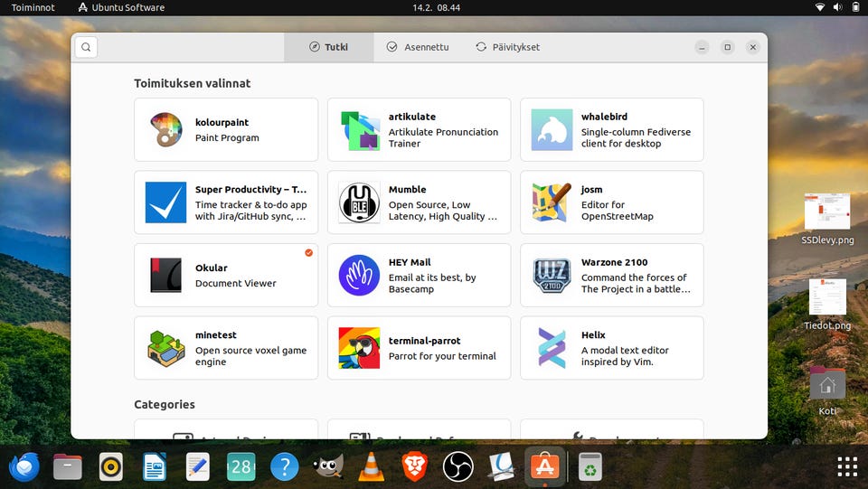Click the josm map icon
Image resolution: width=868 pixels, height=489 pixels.
click(x=552, y=202)
